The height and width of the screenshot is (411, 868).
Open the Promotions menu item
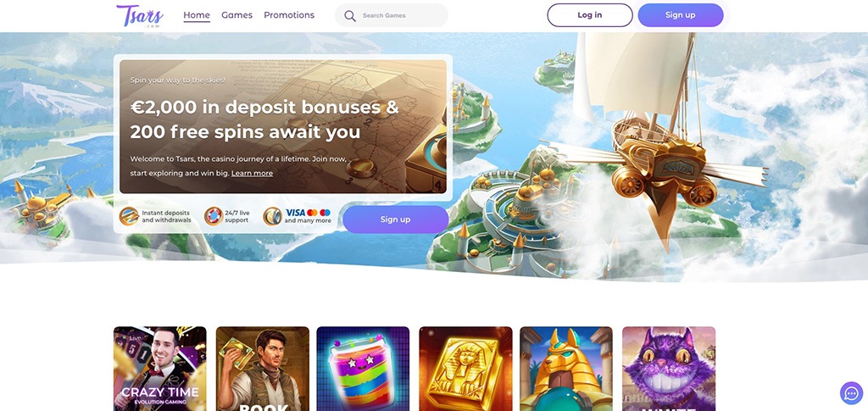pos(289,15)
